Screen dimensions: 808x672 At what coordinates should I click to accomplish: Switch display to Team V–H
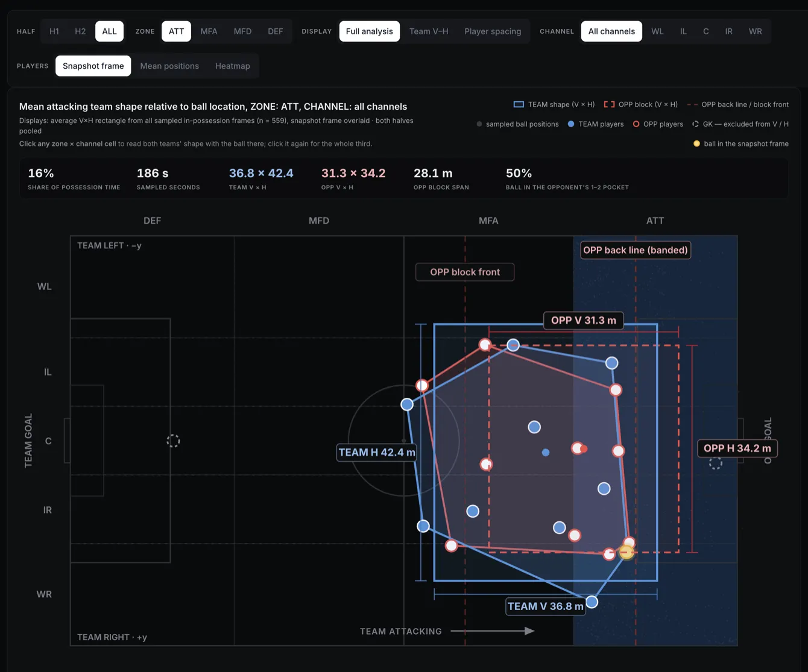(x=429, y=31)
